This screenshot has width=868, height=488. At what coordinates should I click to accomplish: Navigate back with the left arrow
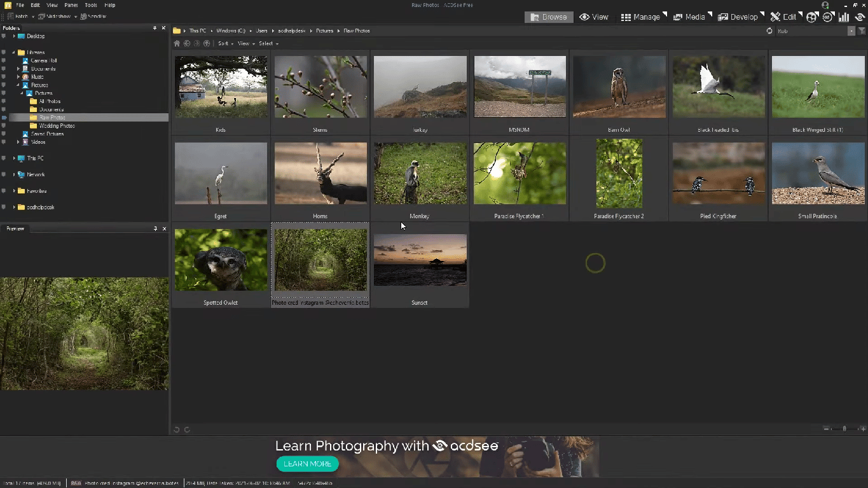tap(187, 43)
